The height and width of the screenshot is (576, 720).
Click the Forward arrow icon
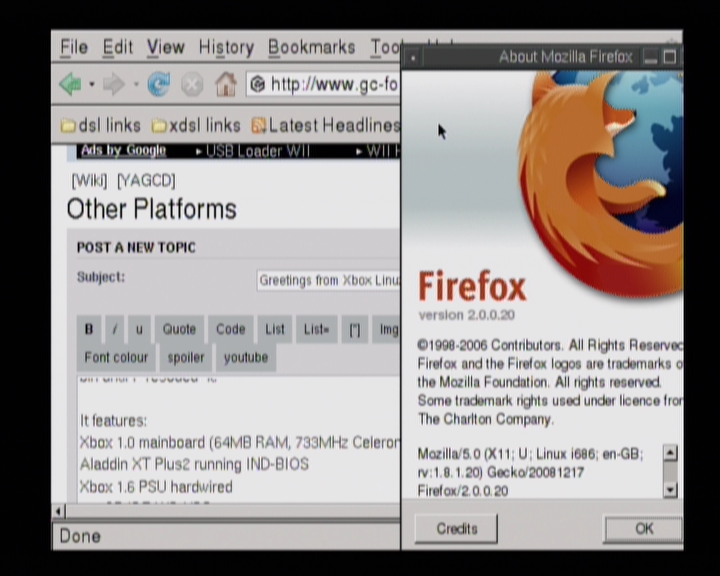pos(114,85)
